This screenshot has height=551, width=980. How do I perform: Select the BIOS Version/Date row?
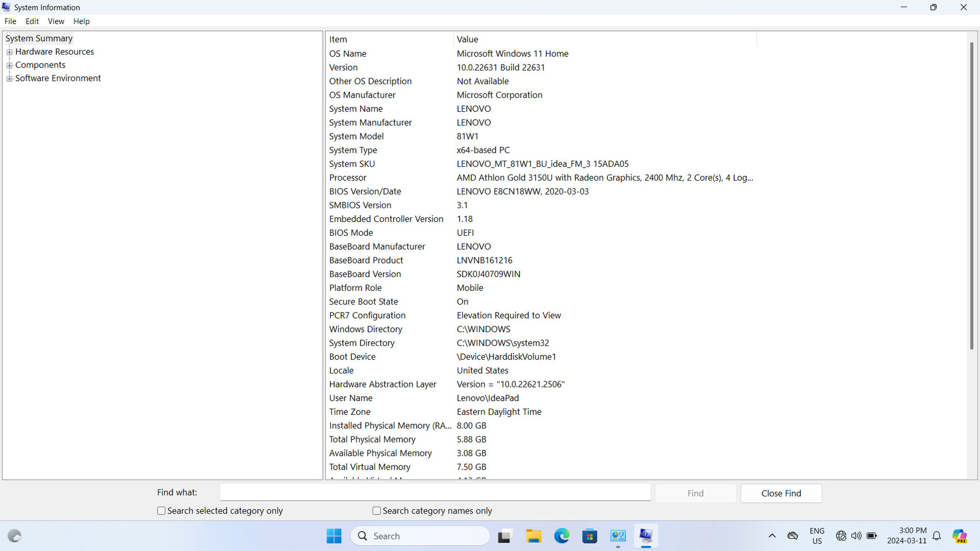click(541, 191)
